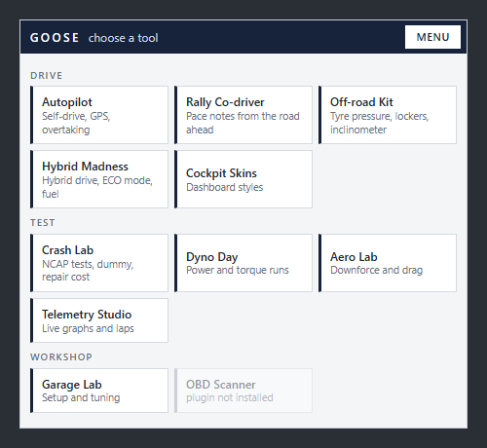The height and width of the screenshot is (448, 487).
Task: Open the Autopilot tool card
Action: click(x=99, y=115)
